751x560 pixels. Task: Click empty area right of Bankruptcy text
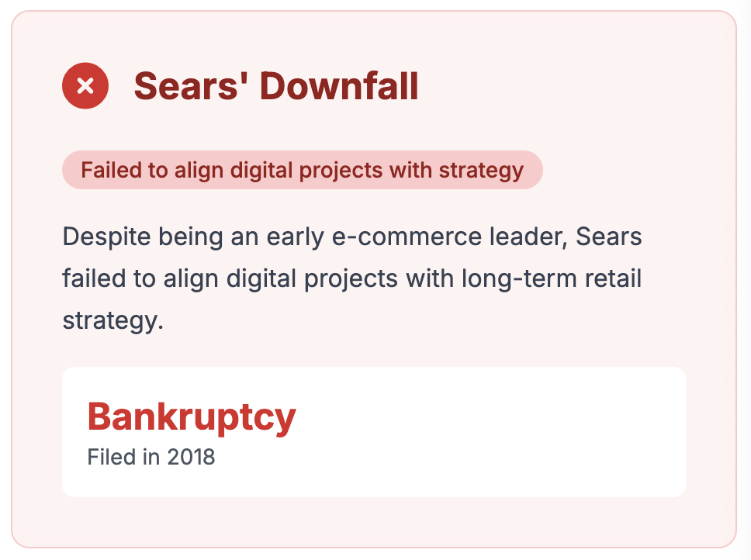click(x=489, y=417)
